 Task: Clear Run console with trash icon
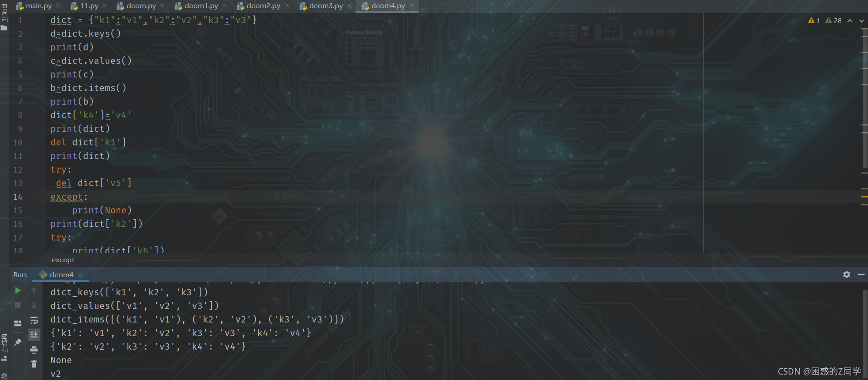coord(34,364)
